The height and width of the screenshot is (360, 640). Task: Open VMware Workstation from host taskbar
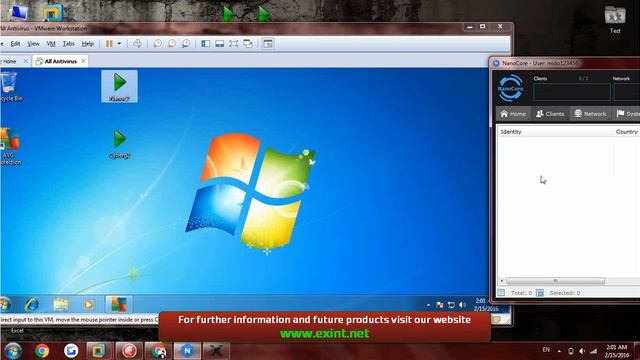point(99,351)
